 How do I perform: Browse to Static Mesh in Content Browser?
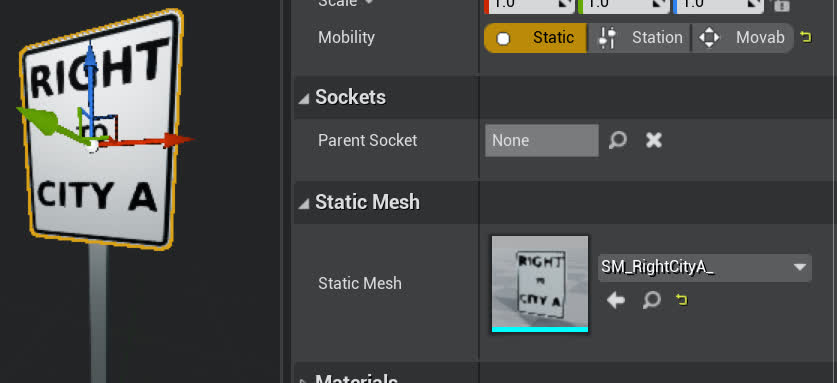tap(652, 300)
